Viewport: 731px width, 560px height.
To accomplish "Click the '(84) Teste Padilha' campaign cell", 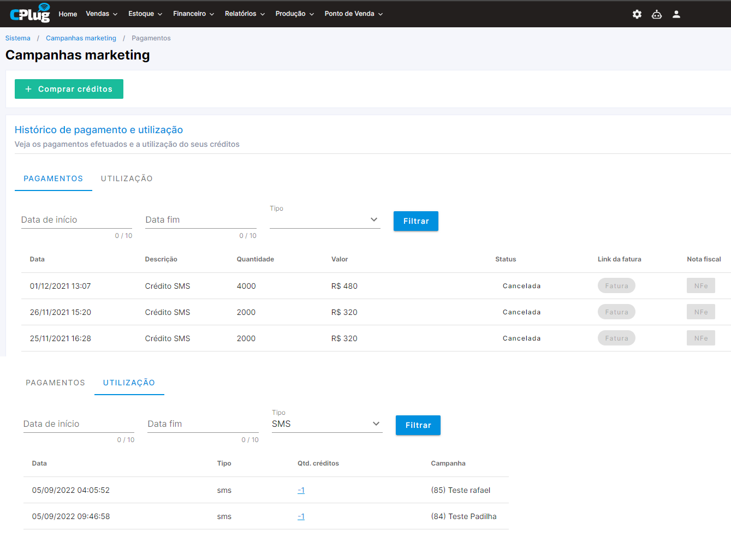I will tap(464, 516).
